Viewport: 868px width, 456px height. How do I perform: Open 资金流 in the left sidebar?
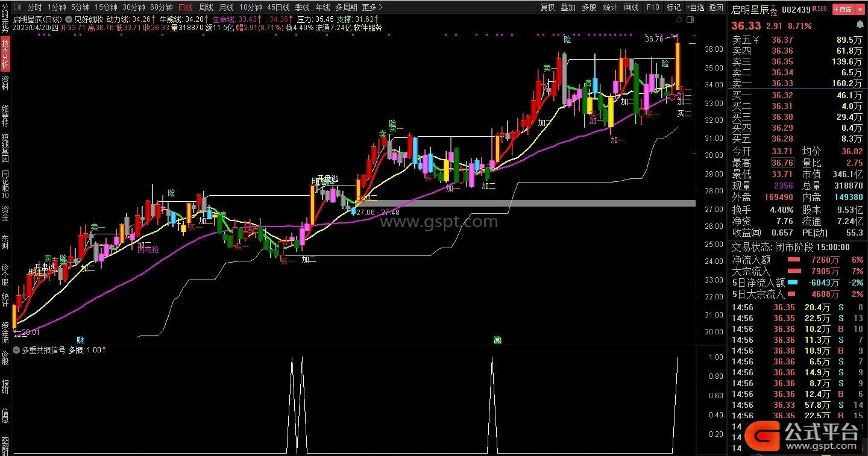(5, 333)
